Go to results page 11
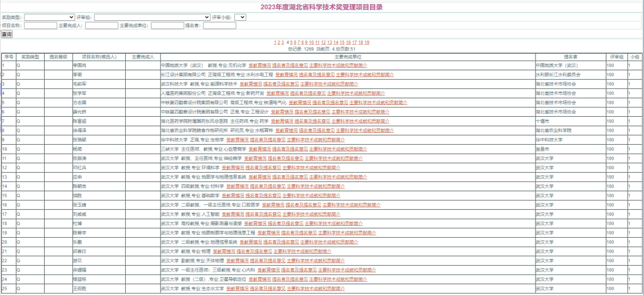The height and width of the screenshot is (295, 644). tap(317, 42)
